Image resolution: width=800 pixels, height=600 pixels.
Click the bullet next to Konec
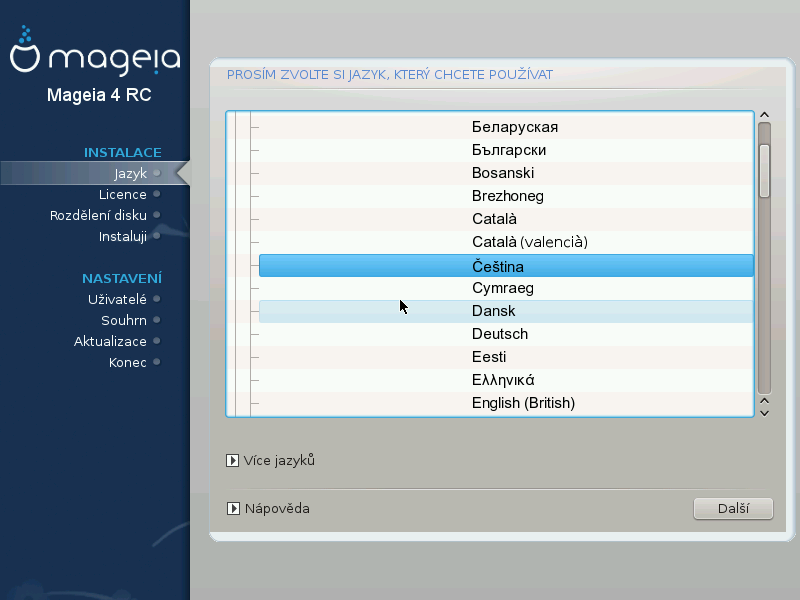[157, 363]
